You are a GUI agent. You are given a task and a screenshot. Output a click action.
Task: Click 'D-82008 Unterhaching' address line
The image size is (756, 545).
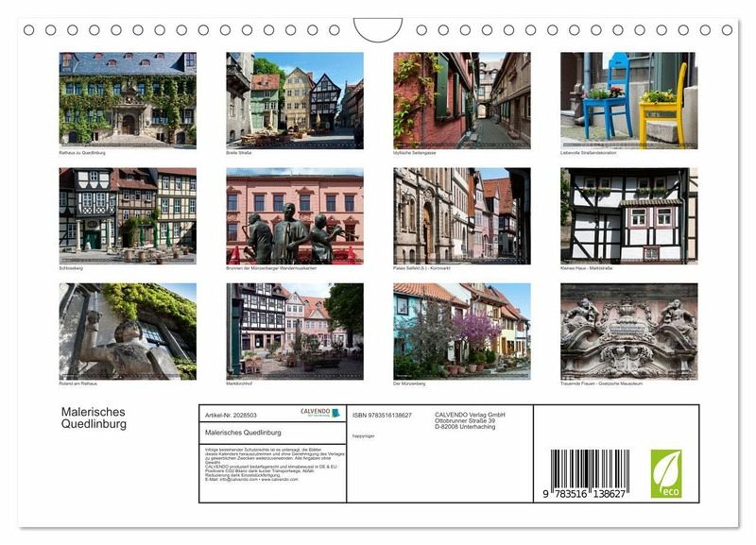click(x=465, y=426)
